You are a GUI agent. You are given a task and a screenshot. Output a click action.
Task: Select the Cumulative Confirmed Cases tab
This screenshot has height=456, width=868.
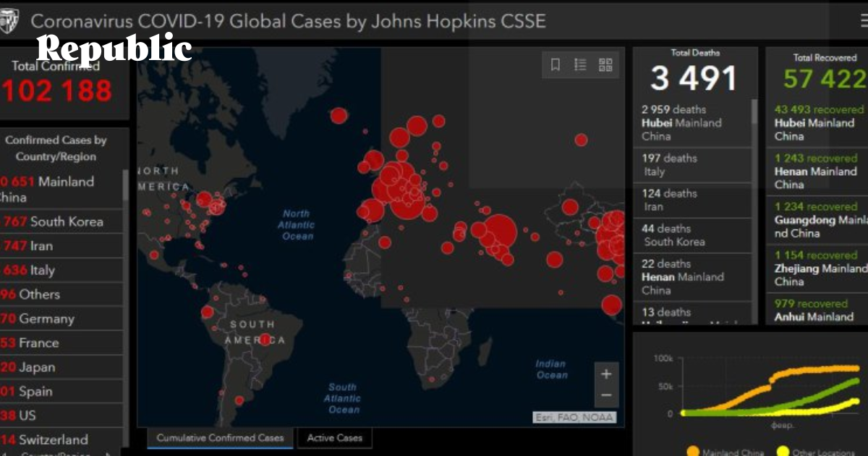click(x=221, y=438)
